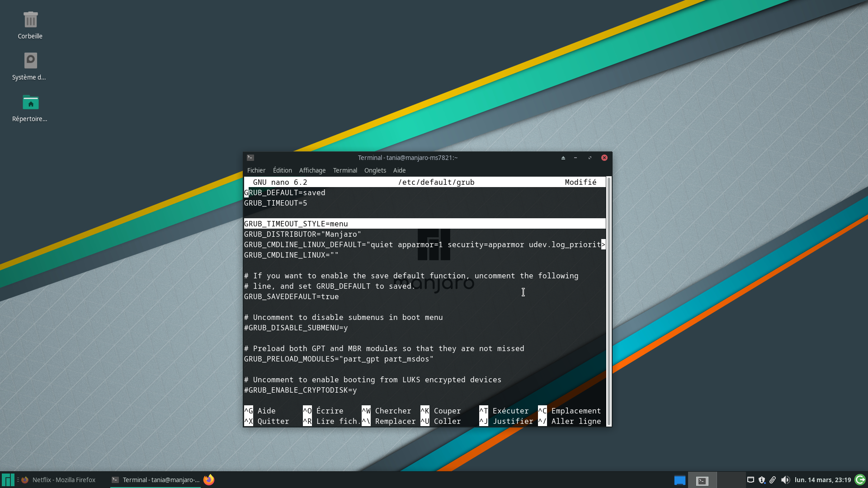Click the network connection tray icon
This screenshot has height=488, width=868.
750,480
